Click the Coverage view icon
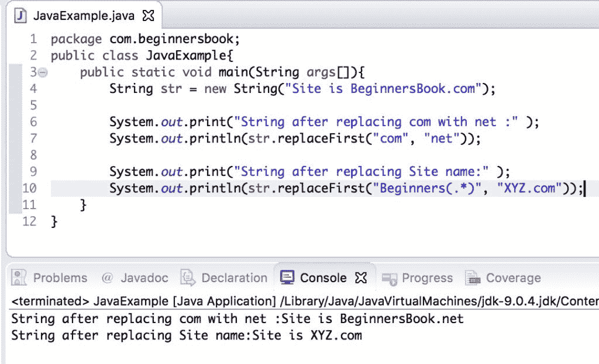 472,278
